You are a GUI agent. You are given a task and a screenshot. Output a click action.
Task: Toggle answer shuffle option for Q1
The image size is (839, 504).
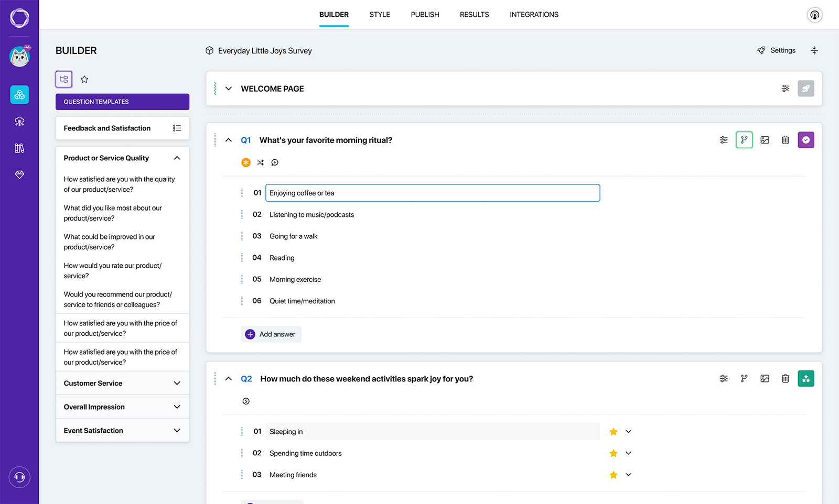(261, 162)
